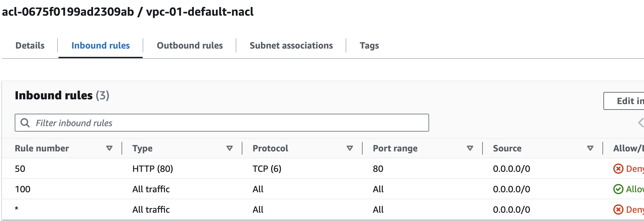Click the search magnifier icon in filter box
Image resolution: width=644 pixels, height=221 pixels.
(25, 123)
